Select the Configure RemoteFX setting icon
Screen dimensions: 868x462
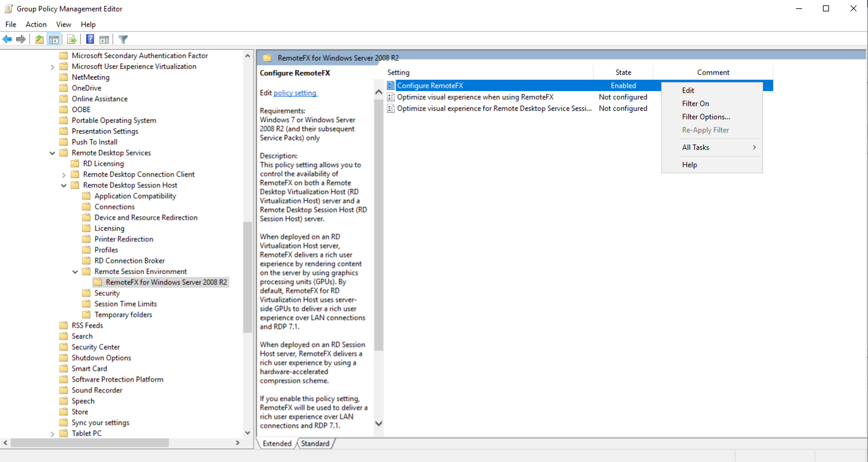pyautogui.click(x=390, y=85)
